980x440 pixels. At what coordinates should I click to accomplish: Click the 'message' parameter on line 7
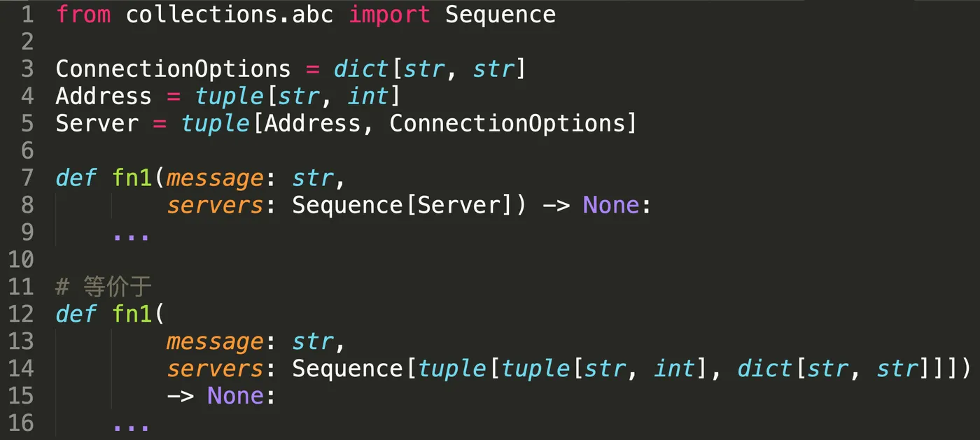[x=215, y=180]
